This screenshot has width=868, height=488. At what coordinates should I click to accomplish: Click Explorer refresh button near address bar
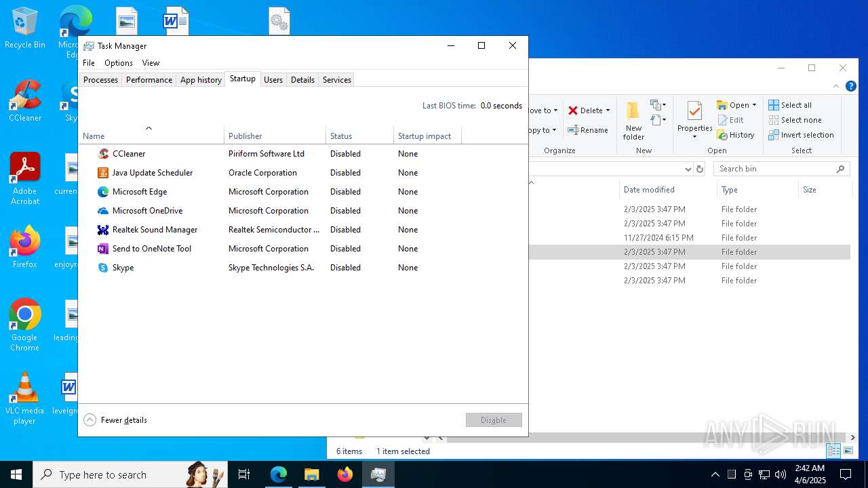[x=700, y=169]
